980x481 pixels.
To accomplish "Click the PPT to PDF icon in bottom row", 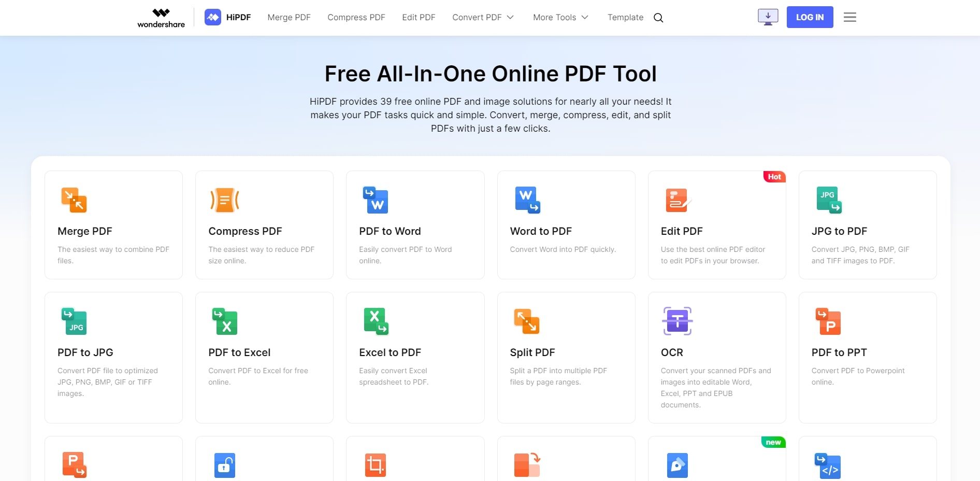I will click(x=75, y=465).
